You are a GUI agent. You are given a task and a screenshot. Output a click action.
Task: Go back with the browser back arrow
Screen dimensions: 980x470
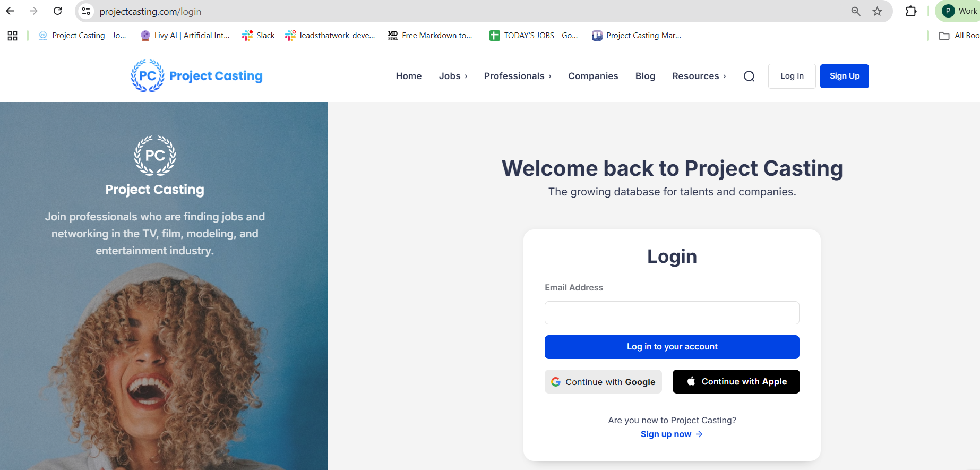[10, 11]
